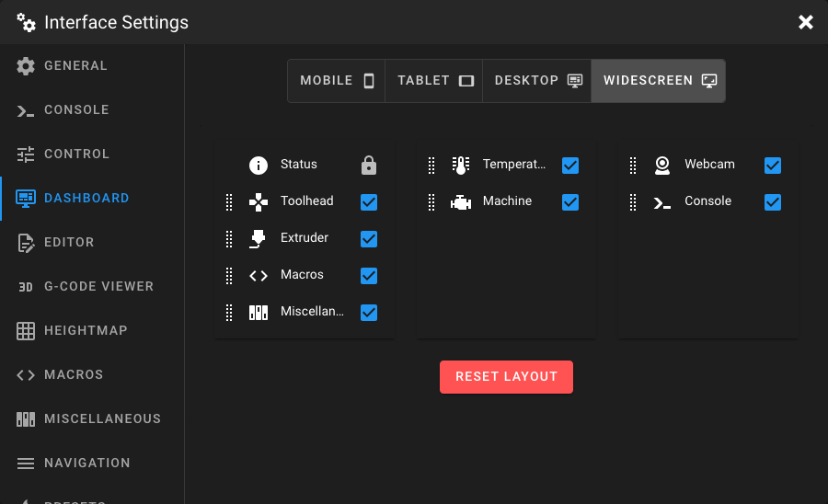Click the Console prompt icon in dashboard list
This screenshot has height=504, width=828.
coord(662,203)
